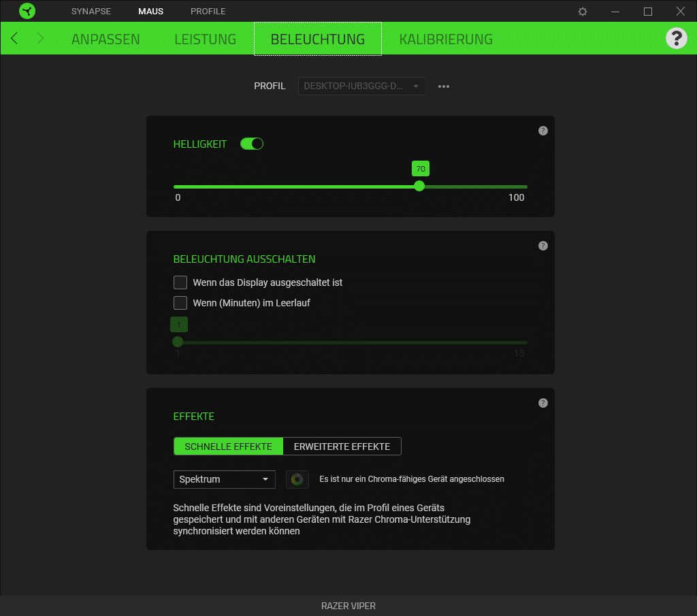Click the Razer logo icon
The image size is (697, 616).
(27, 12)
